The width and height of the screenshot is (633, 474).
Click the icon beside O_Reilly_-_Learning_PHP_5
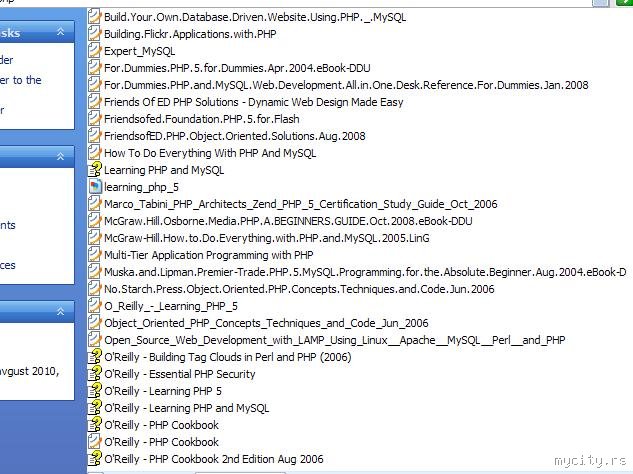coord(94,306)
